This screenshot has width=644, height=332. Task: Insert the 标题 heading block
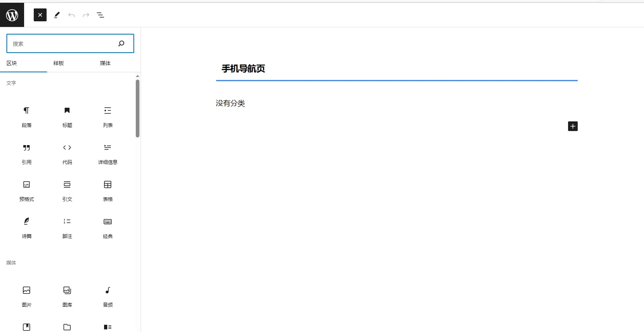tap(67, 117)
